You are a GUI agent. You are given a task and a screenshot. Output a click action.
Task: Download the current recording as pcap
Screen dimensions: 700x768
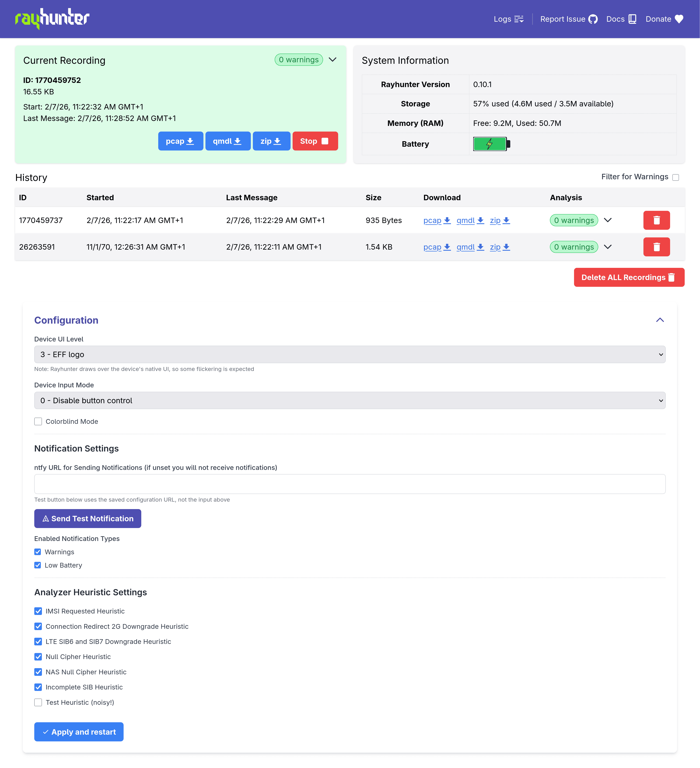(x=180, y=141)
